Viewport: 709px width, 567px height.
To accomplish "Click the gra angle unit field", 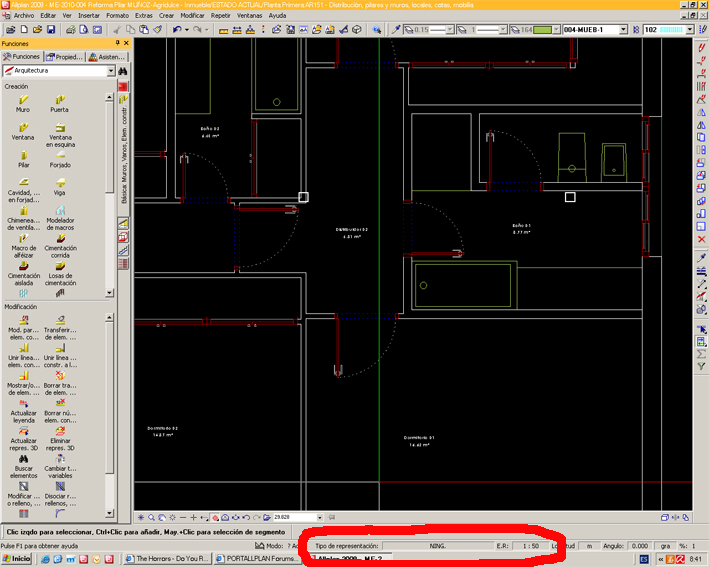I will [666, 546].
